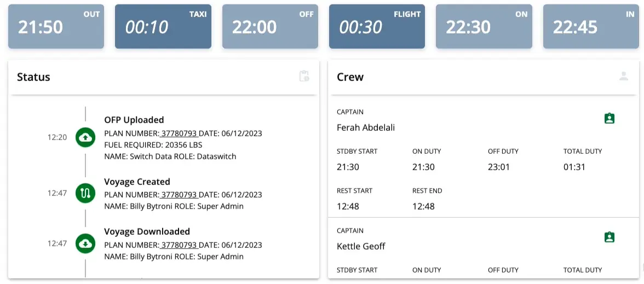Viewport: 644px width, 284px height.
Task: Click the clipboard icon in Status header
Action: (x=304, y=77)
